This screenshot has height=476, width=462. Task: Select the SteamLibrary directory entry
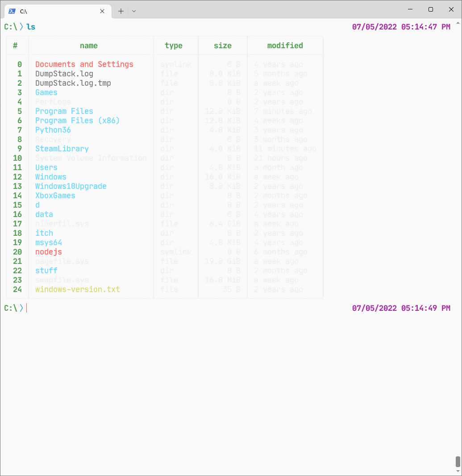[x=62, y=149]
